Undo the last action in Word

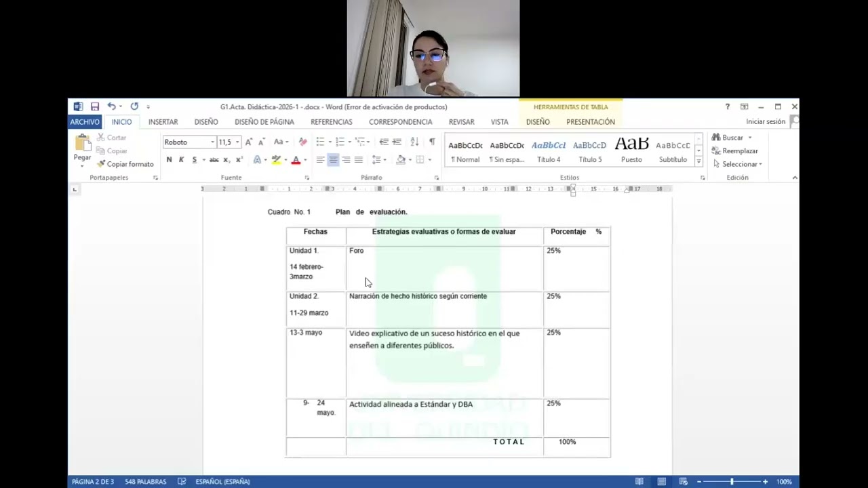coord(111,106)
